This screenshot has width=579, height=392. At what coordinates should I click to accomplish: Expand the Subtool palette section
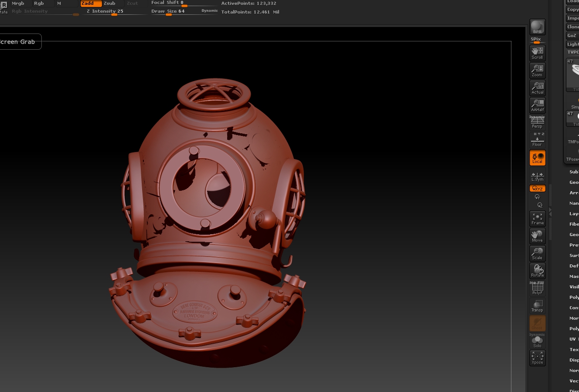[x=574, y=172]
